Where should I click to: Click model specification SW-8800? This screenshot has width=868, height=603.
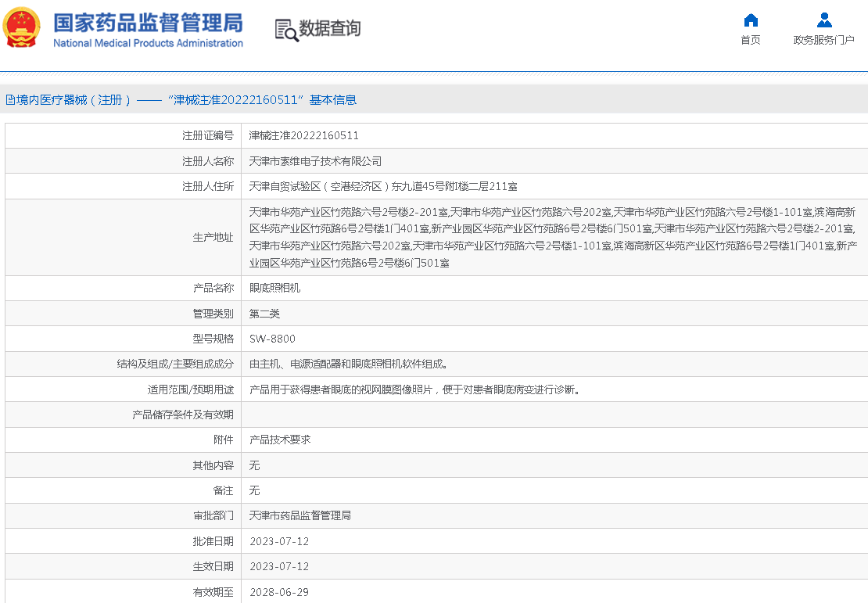tap(272, 339)
